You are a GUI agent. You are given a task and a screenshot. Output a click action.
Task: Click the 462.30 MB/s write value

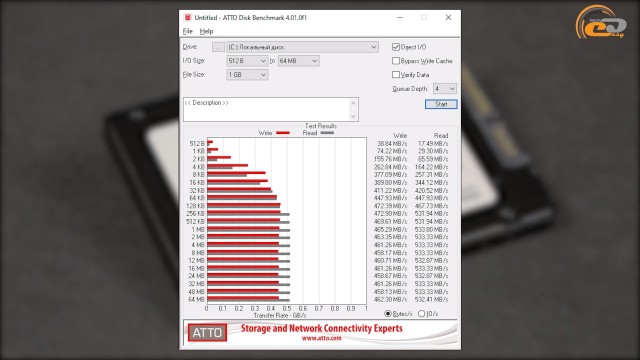[x=390, y=299]
